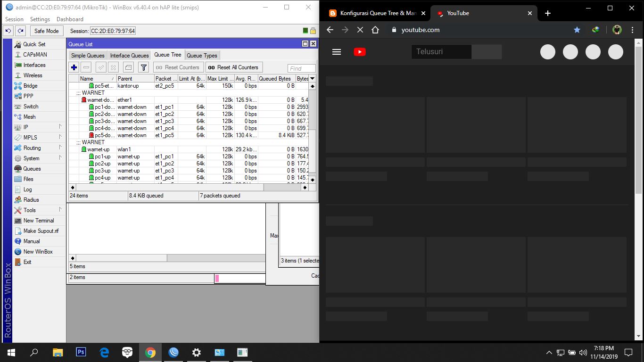The width and height of the screenshot is (644, 362).
Task: Click the Chrome bookmark star icon
Action: 577,30
